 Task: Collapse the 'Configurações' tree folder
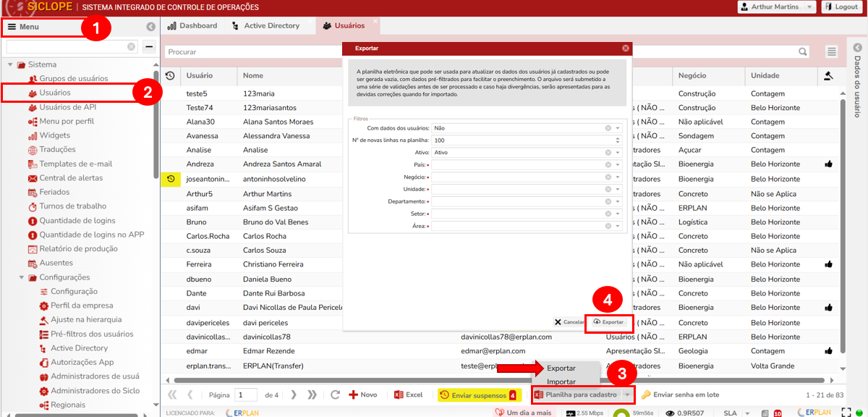tap(21, 277)
